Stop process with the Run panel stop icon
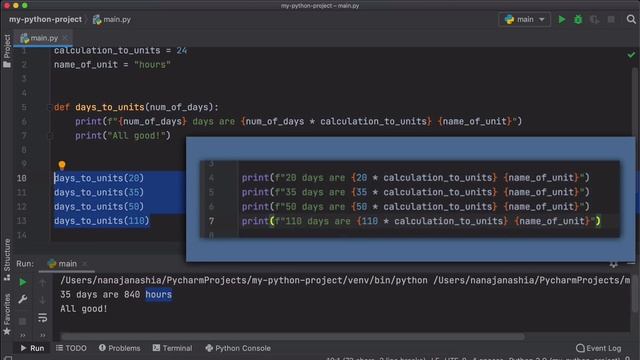 [x=23, y=321]
